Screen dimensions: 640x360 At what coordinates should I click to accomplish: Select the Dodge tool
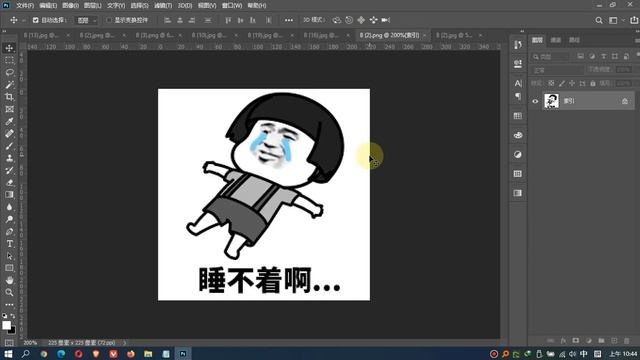9,219
